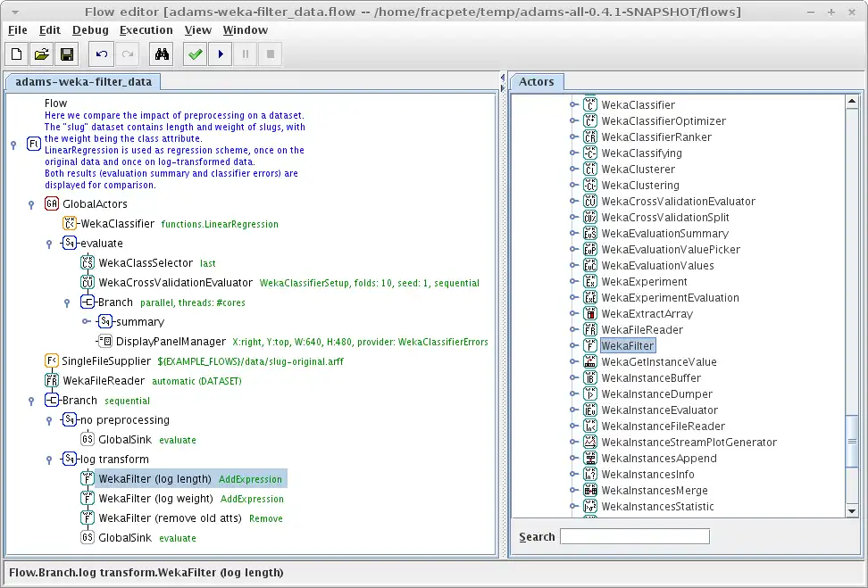Image resolution: width=868 pixels, height=588 pixels.
Task: Click the WekaCrossValidationEvaluator icon in the flow
Action: coord(88,282)
